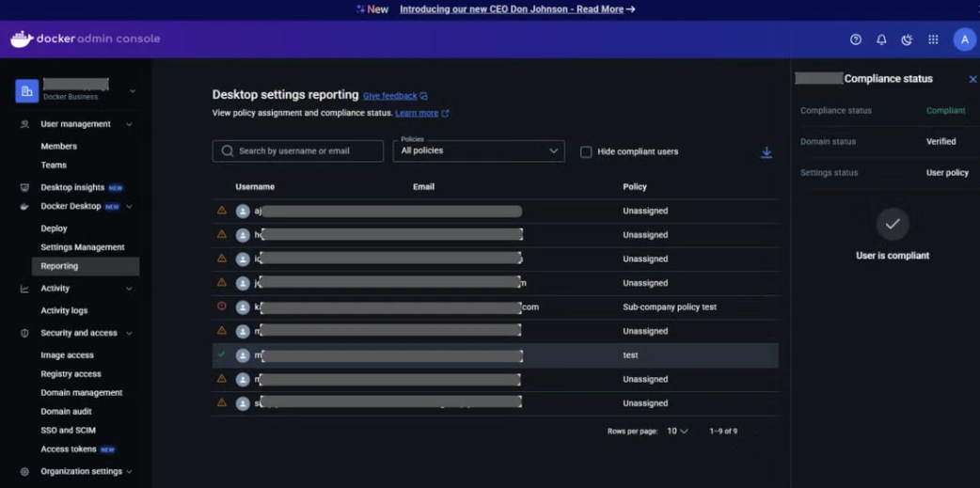Expand the organization switcher chevron
The image size is (980, 488).
133,91
